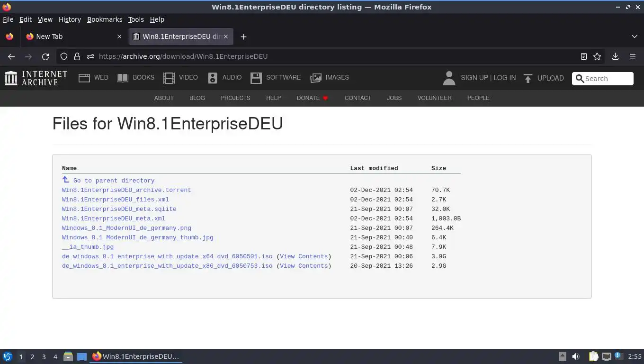
Task: Open the View menu
Action: [45, 19]
